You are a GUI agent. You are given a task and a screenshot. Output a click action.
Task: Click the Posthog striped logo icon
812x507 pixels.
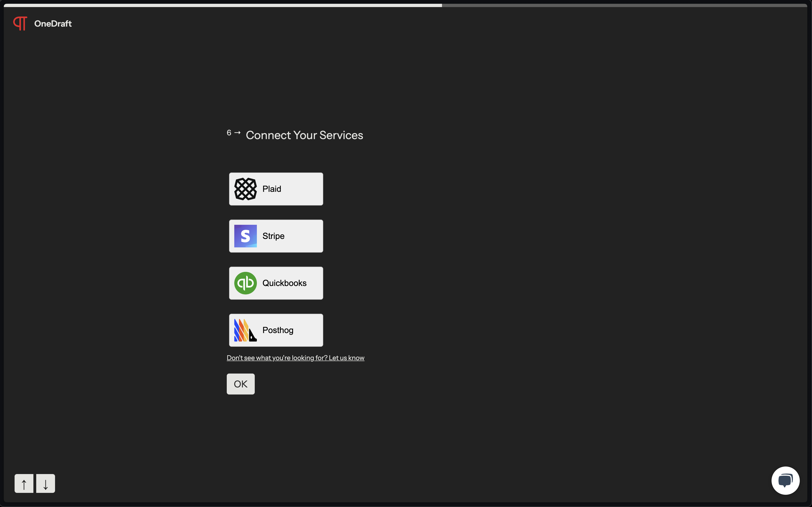[245, 330]
